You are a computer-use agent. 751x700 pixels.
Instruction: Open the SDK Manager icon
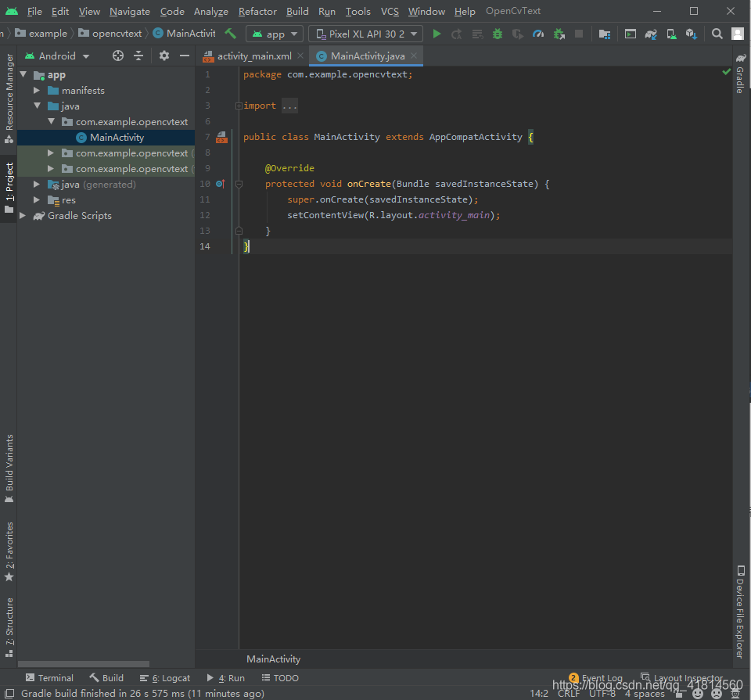pos(690,34)
